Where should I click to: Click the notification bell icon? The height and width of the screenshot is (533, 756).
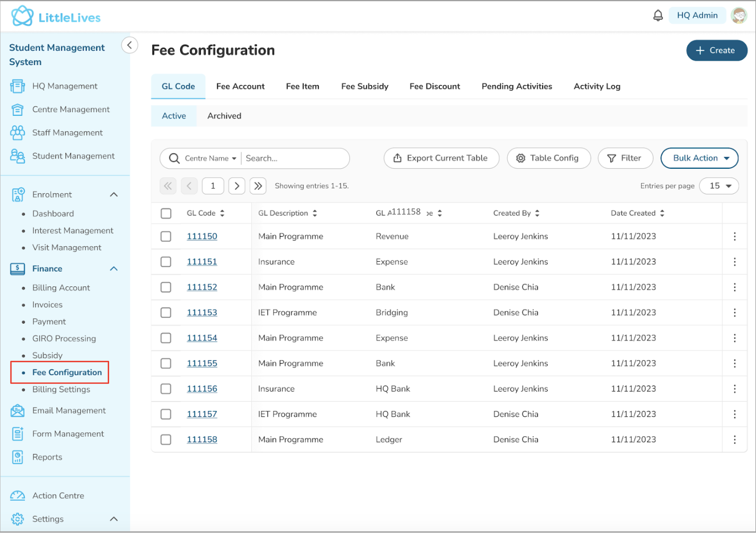(658, 16)
